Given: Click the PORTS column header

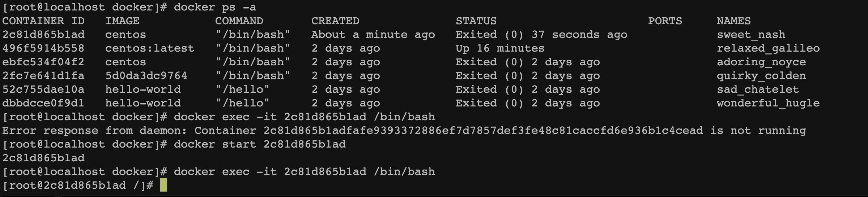Looking at the screenshot, I should pos(665,21).
